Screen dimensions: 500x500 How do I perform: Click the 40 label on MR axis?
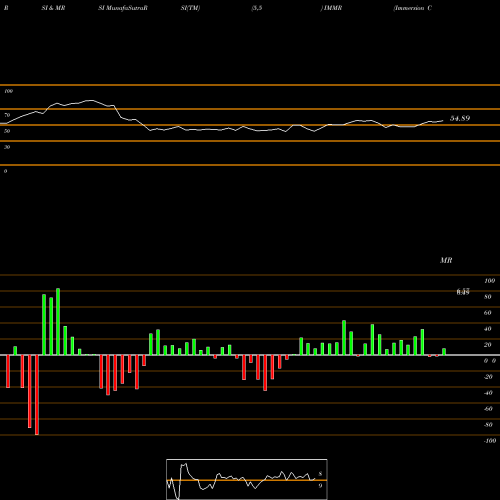click(488, 329)
